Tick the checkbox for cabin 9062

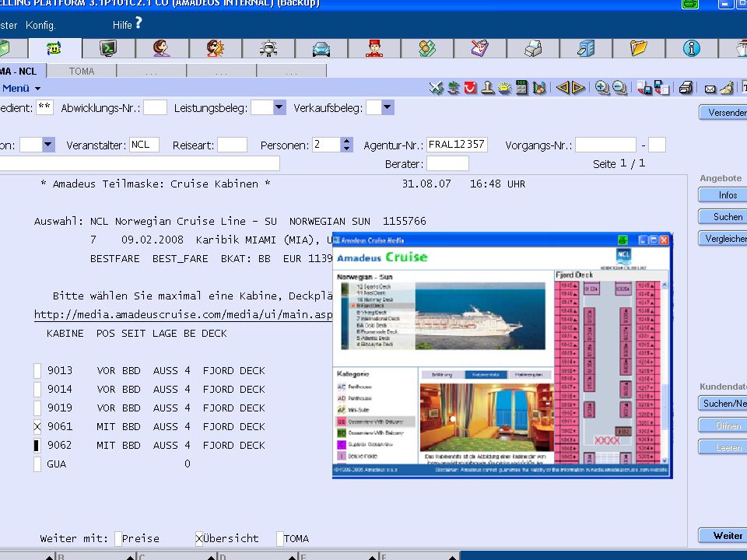37,445
